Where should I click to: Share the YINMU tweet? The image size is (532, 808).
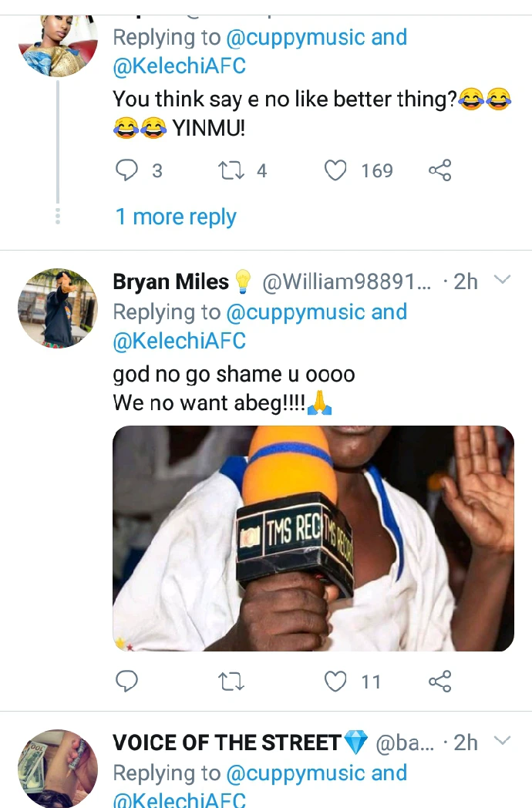(439, 170)
